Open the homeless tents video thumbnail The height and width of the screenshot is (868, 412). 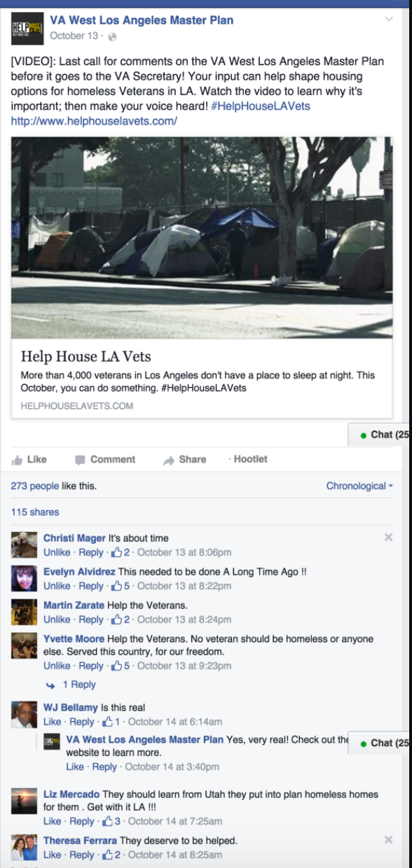point(202,228)
